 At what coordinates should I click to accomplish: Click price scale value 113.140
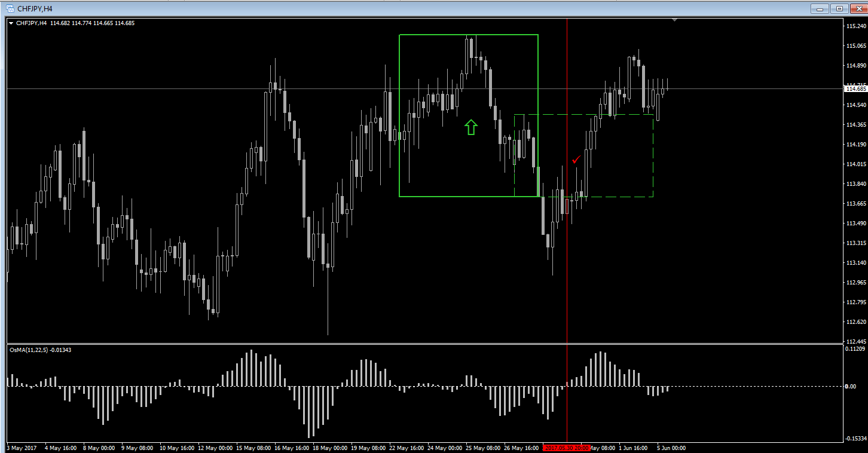tap(857, 263)
